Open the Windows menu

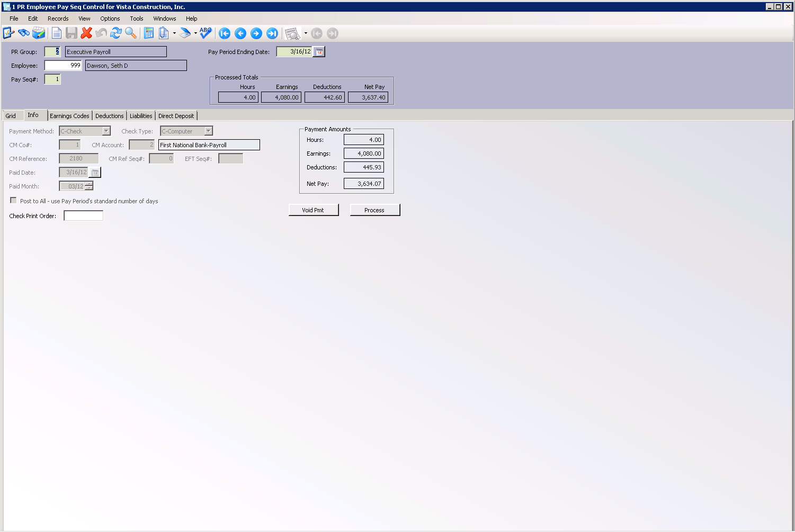[x=165, y=19]
